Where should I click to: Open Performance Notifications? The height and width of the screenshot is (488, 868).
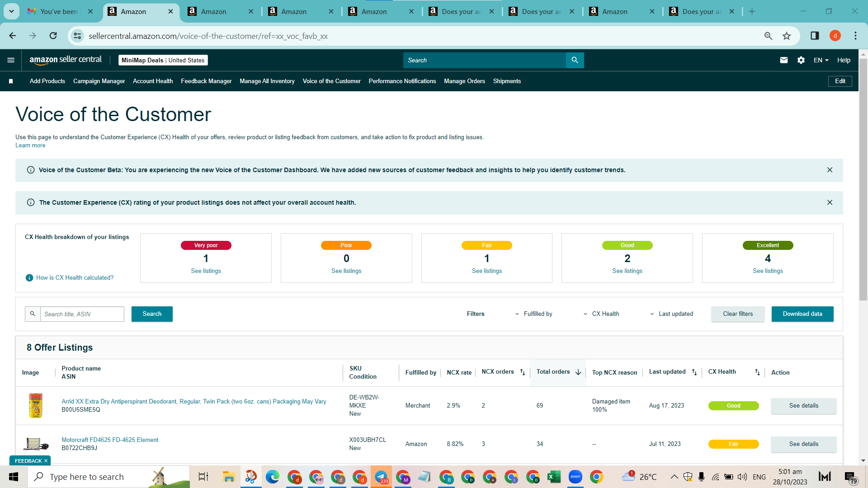click(x=402, y=81)
